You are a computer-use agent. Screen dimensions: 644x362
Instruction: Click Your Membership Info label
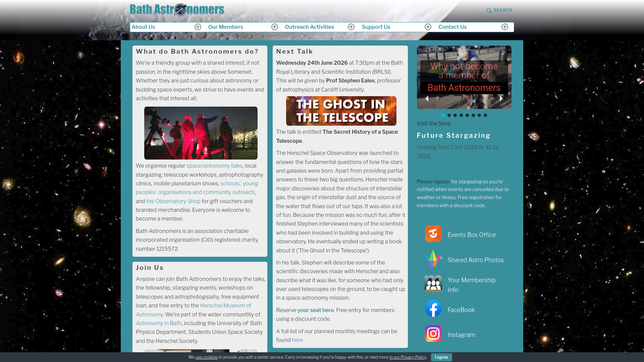click(x=472, y=285)
